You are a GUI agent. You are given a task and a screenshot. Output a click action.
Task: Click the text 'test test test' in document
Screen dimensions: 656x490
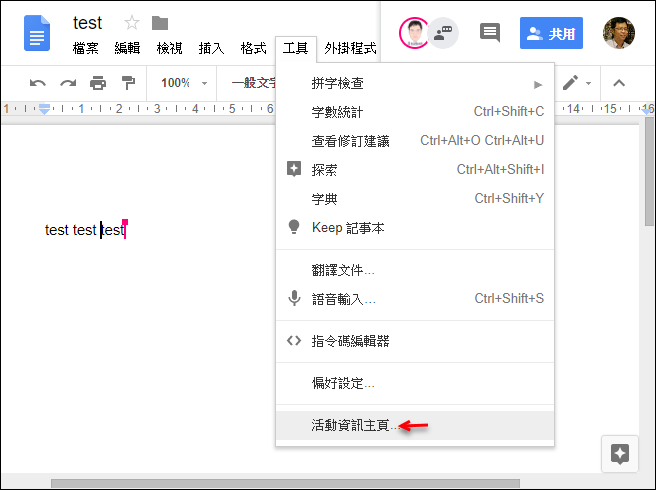[85, 230]
